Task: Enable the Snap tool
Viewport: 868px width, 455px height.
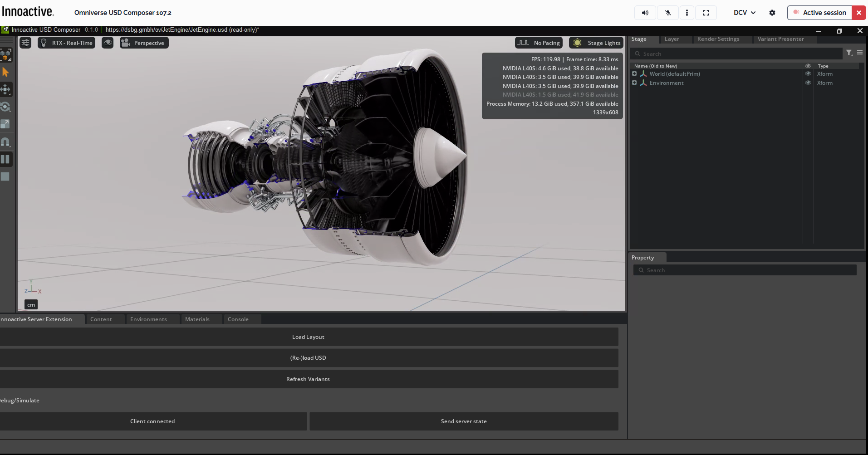Action: (x=6, y=142)
